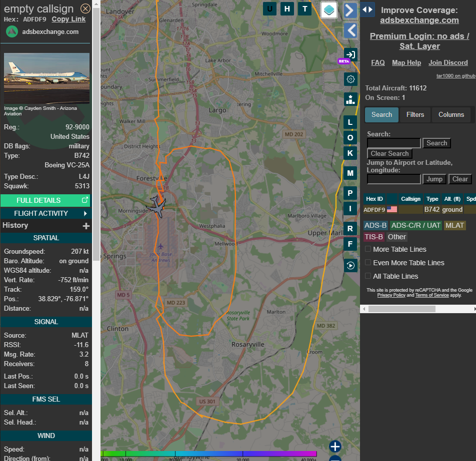Click the adsbexchange.com logo icon
476x461 pixels.
coord(12,31)
